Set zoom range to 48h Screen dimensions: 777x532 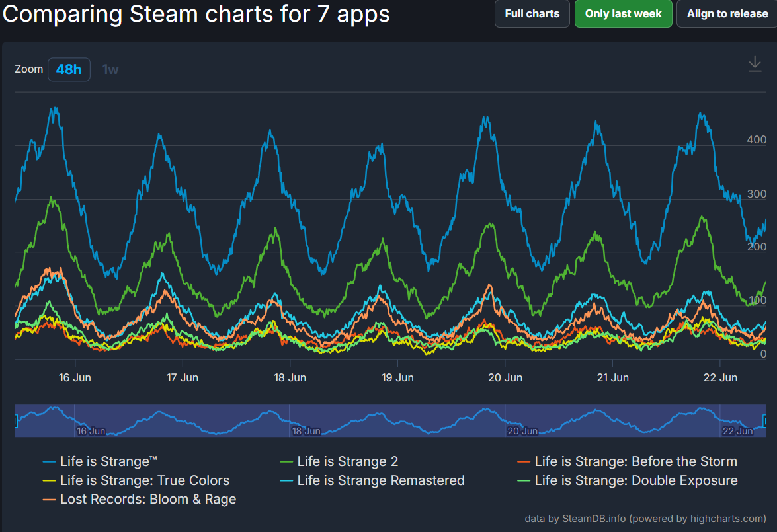pos(69,69)
